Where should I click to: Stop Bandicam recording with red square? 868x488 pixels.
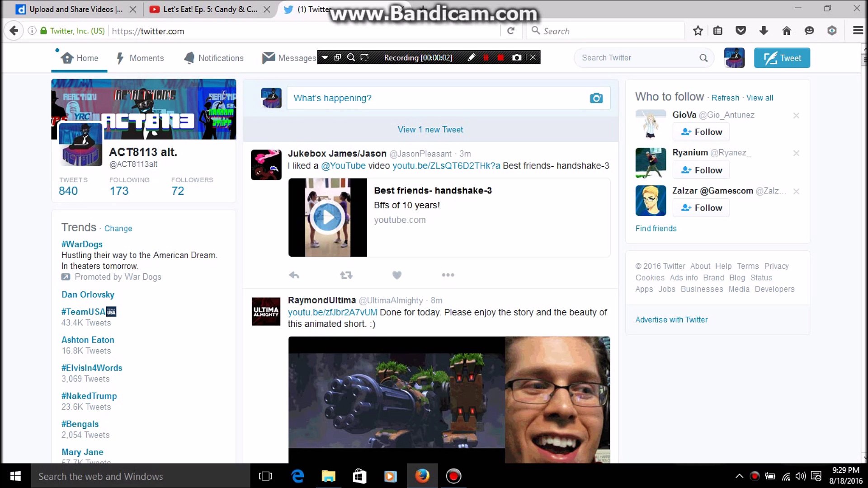[500, 57]
